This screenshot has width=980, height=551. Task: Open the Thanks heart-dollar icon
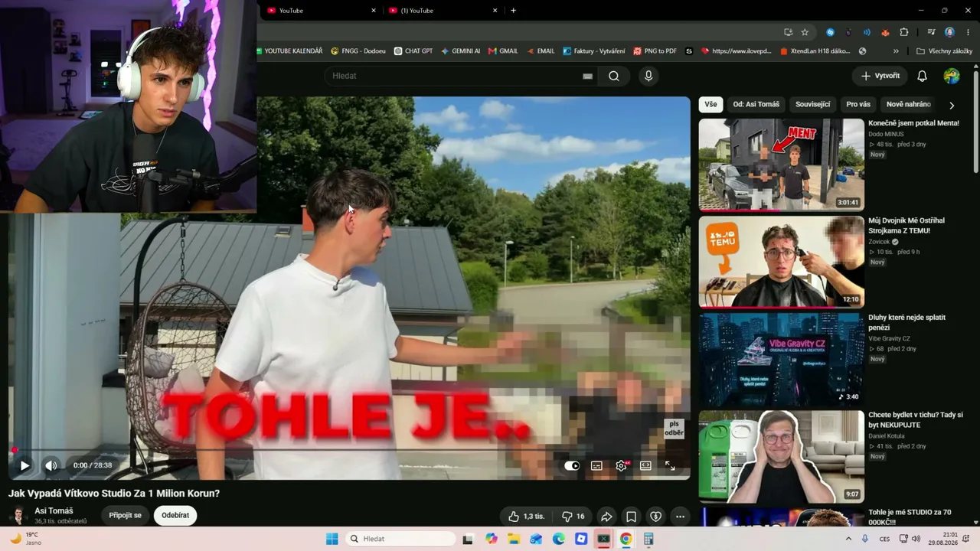pos(655,517)
